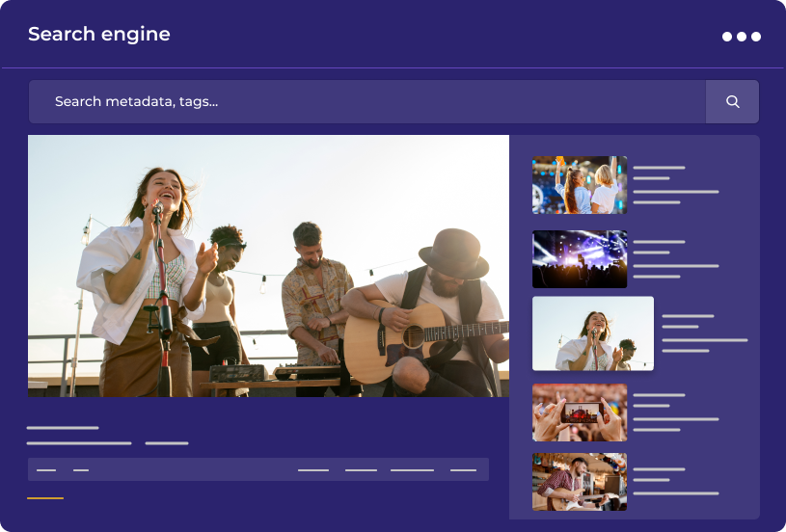Click the leftmost item in the gray bar
Screen dimensions: 786x532
pos(46,470)
